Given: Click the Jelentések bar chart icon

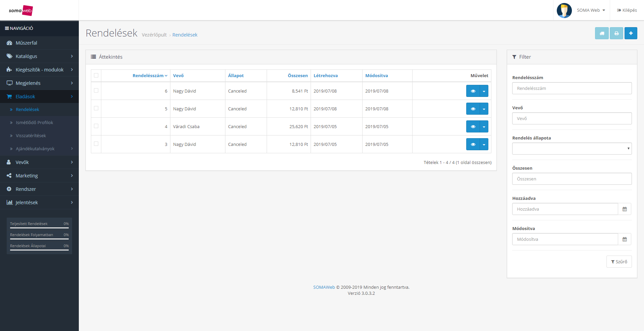Looking at the screenshot, I should click(x=9, y=203).
